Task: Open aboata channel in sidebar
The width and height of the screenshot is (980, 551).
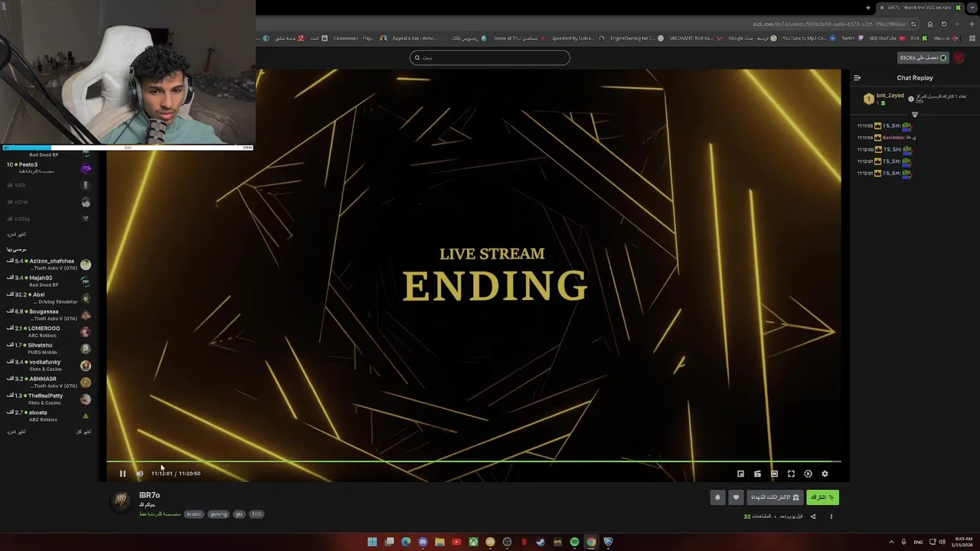Action: (x=49, y=416)
